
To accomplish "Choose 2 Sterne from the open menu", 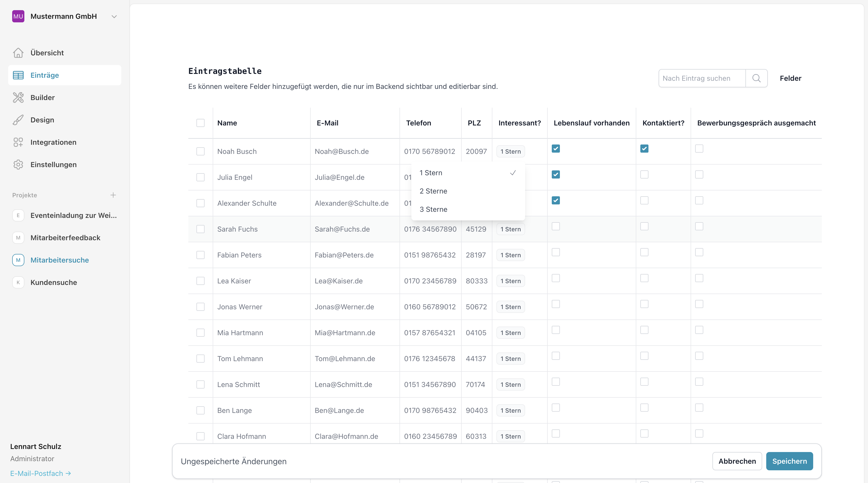I will coord(433,191).
